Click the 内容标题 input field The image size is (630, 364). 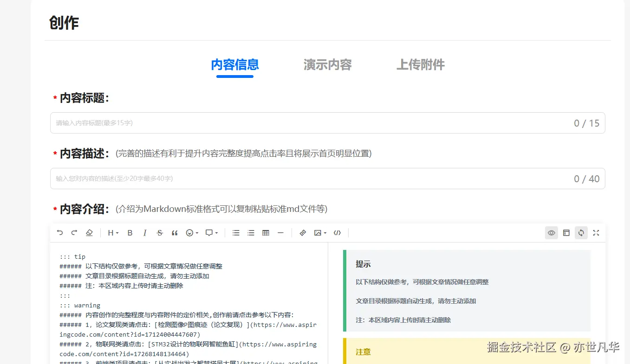point(325,123)
